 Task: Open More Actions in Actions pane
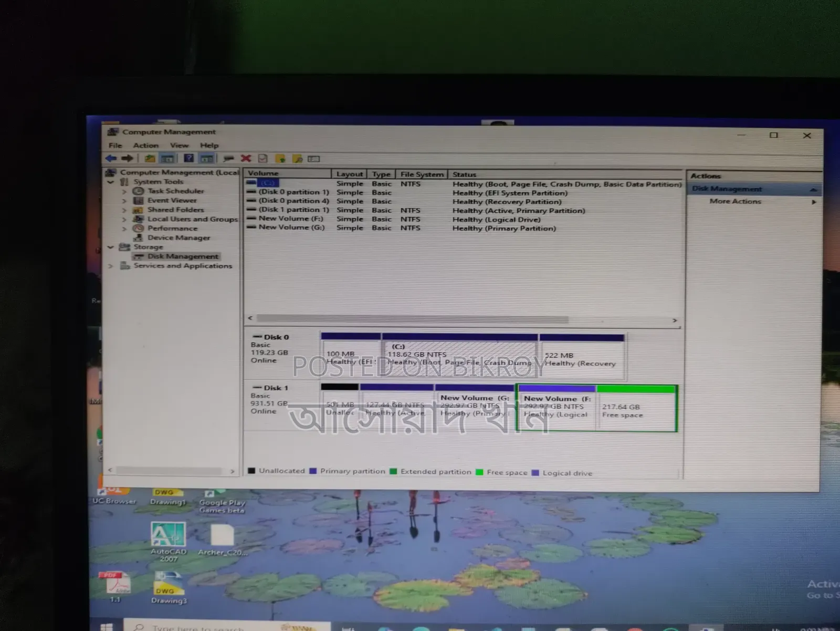point(735,201)
